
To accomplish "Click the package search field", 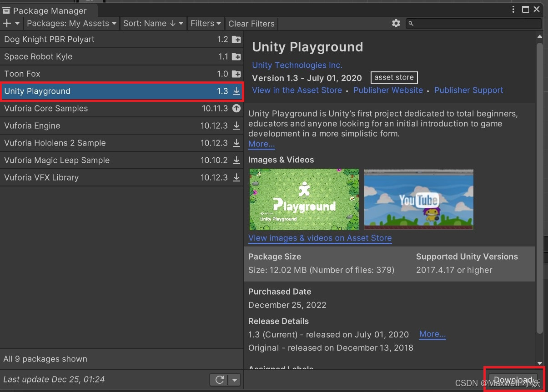I will coord(474,23).
